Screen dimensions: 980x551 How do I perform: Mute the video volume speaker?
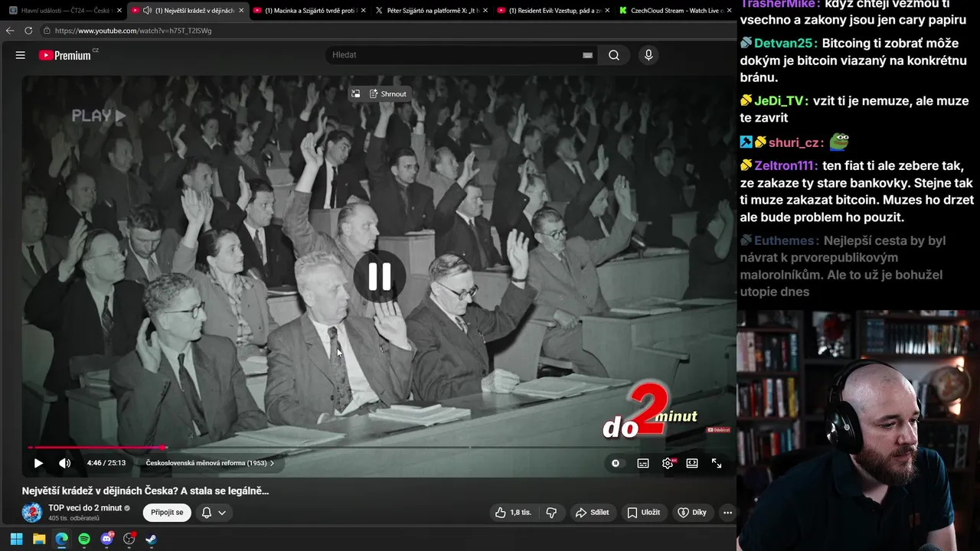65,463
